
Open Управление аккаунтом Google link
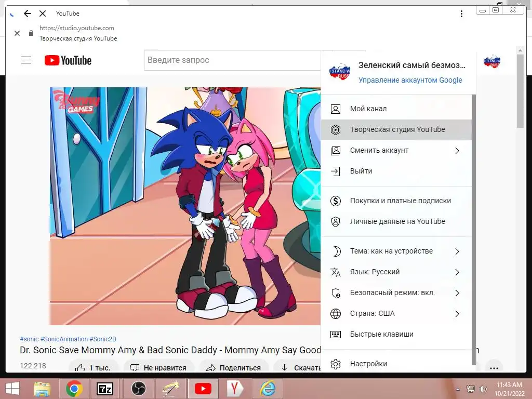410,80
